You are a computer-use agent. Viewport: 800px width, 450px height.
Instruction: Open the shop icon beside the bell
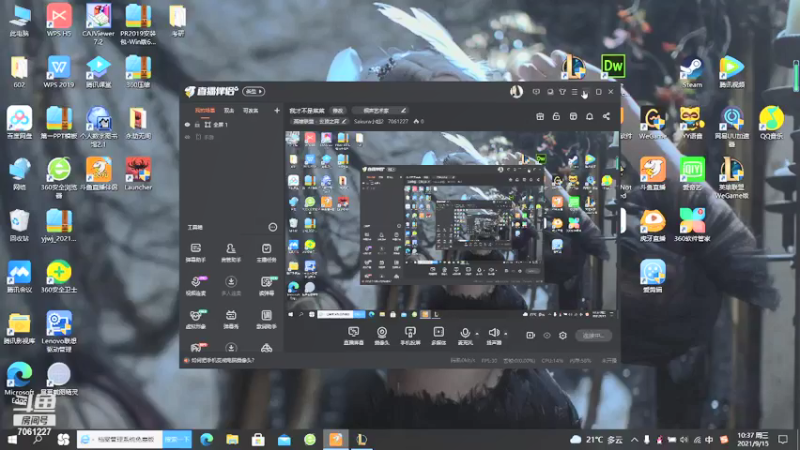click(x=573, y=116)
